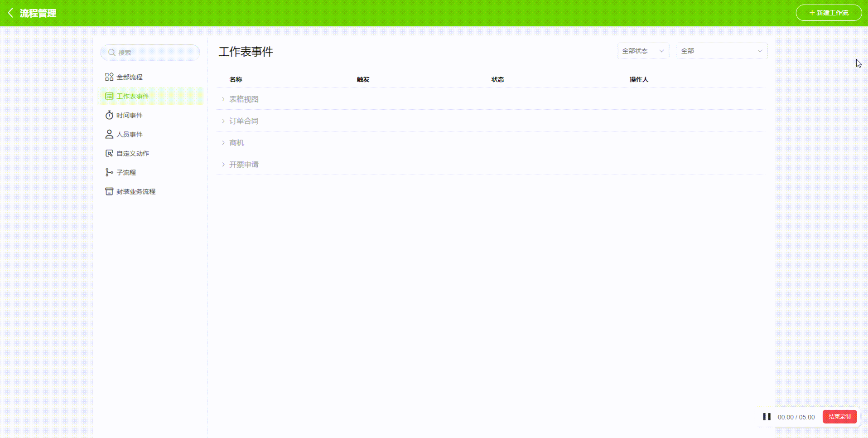Click the 子流程 branch icon

[109, 172]
